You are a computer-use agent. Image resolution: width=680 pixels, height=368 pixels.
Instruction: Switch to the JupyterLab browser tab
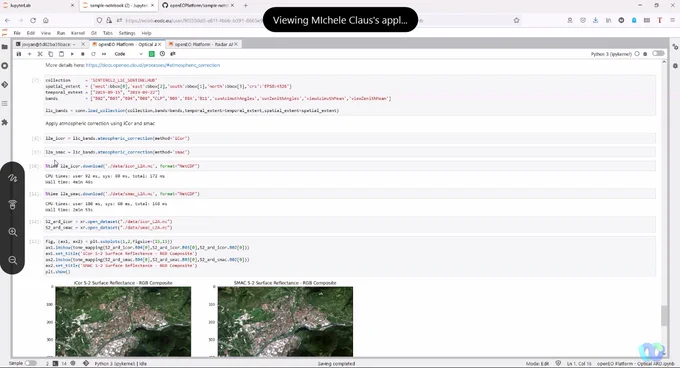coord(37,6)
